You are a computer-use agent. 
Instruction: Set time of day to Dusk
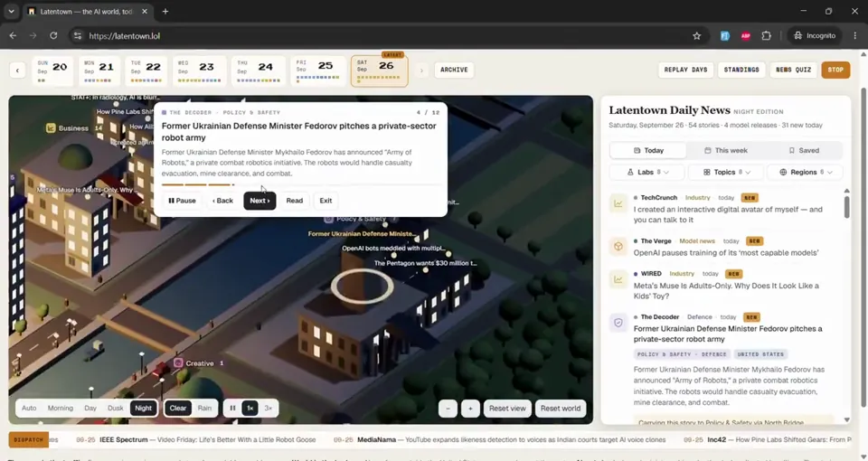(x=115, y=409)
